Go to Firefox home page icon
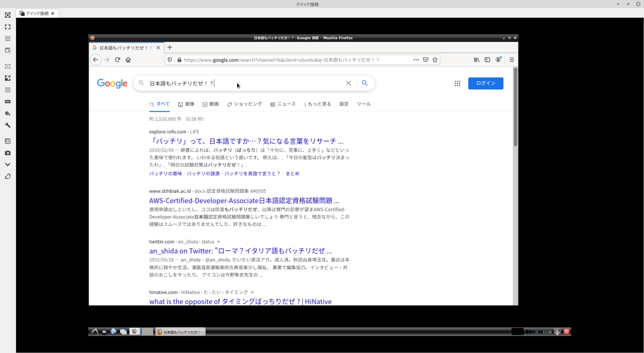Viewport: 644px width, 353px height. pos(128,60)
